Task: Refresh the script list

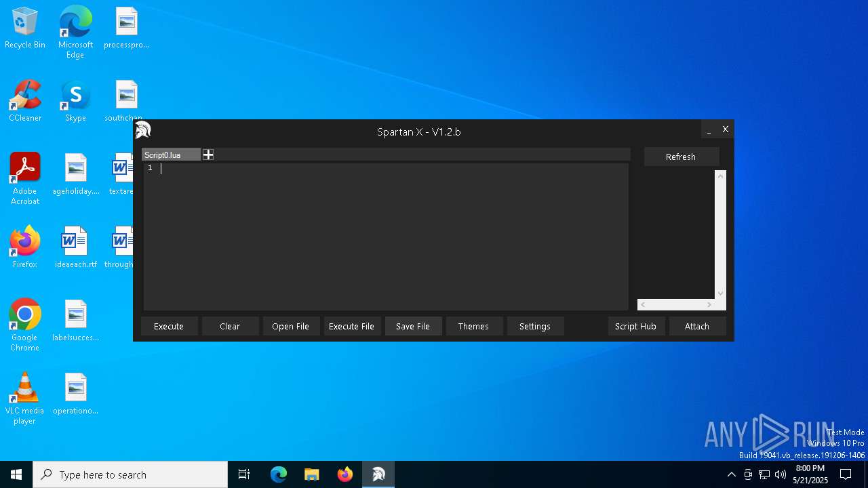Action: 681,157
